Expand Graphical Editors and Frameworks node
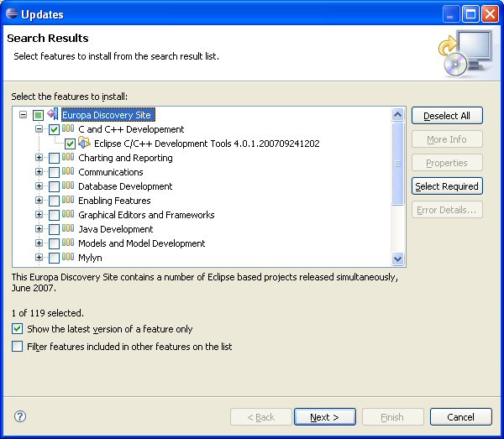504x439 pixels. (x=39, y=216)
